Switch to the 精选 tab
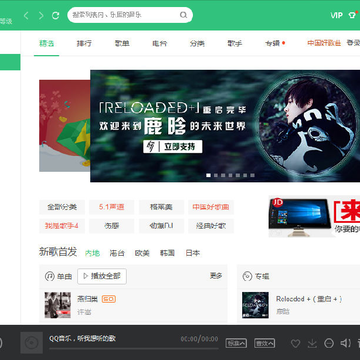Image resolution: width=360 pixels, height=360 pixels. click(46, 43)
